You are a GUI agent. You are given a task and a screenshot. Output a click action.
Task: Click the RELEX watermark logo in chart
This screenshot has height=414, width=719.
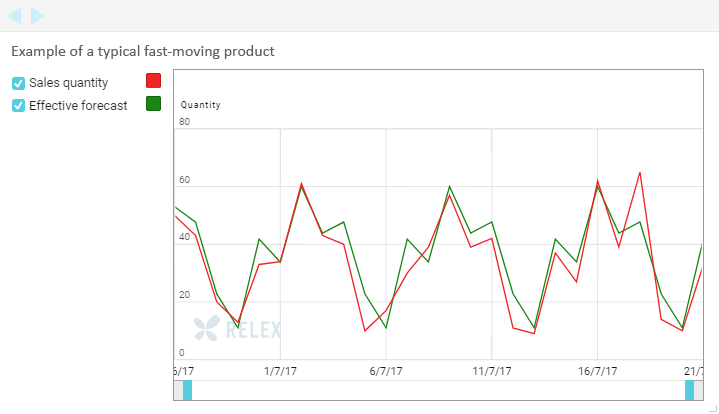237,327
